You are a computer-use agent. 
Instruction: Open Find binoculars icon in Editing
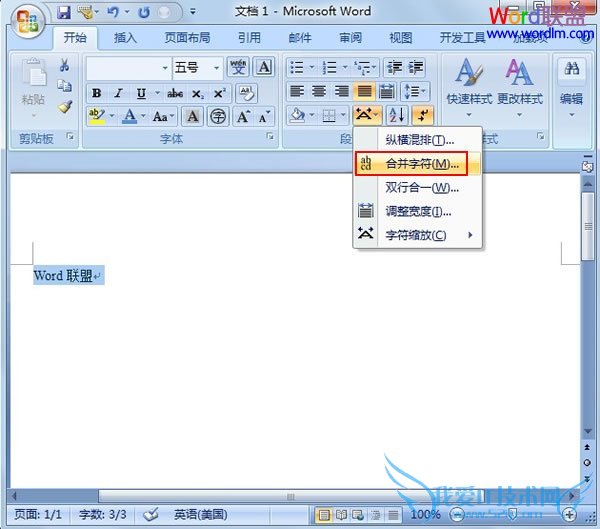click(571, 69)
